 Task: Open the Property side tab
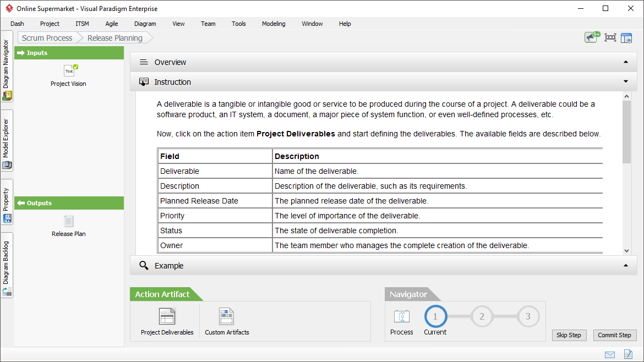click(x=7, y=202)
